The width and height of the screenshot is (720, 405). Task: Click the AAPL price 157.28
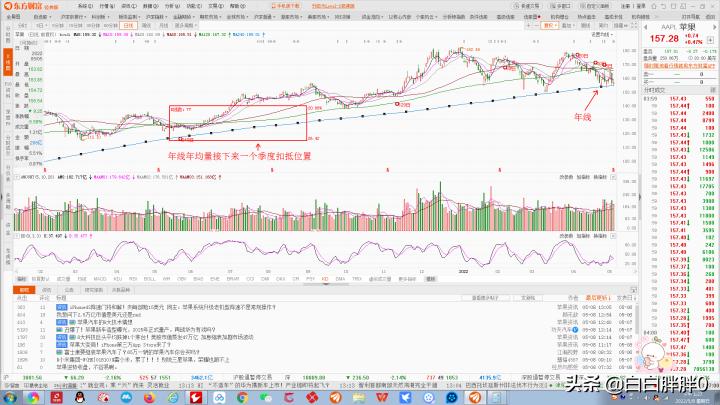tap(664, 39)
